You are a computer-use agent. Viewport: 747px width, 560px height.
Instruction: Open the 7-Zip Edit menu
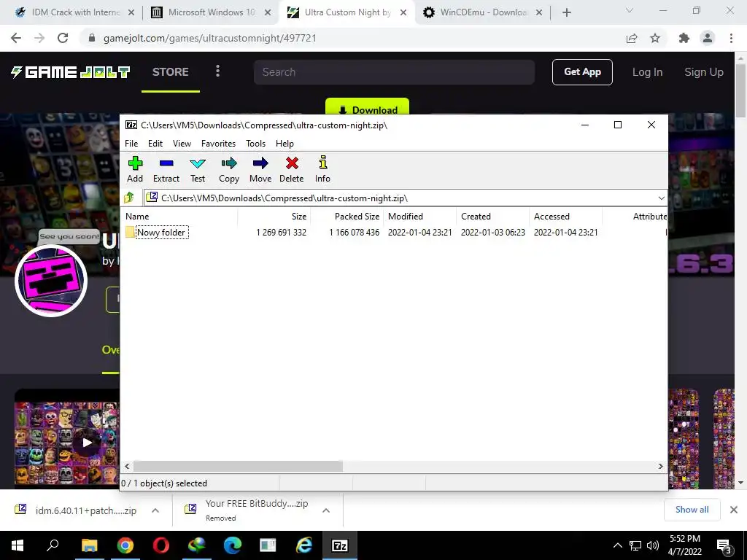coord(155,144)
